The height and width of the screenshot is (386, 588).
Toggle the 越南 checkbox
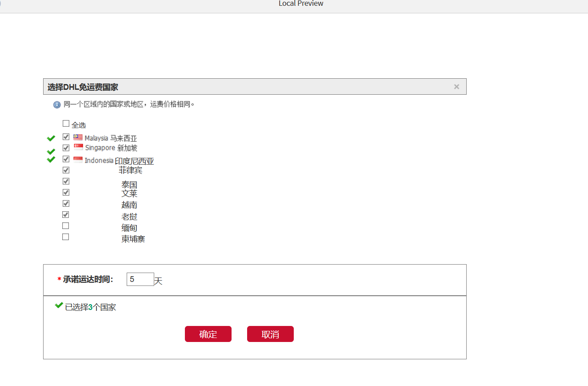[66, 204]
